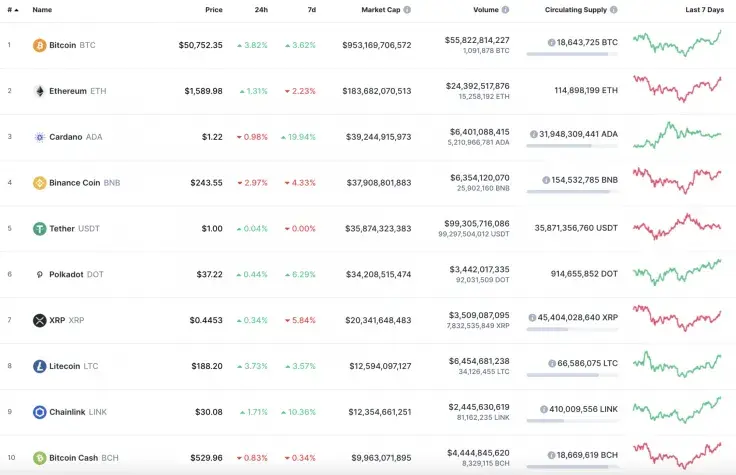Open the Volume info icon
736x475 pixels.
click(505, 9)
